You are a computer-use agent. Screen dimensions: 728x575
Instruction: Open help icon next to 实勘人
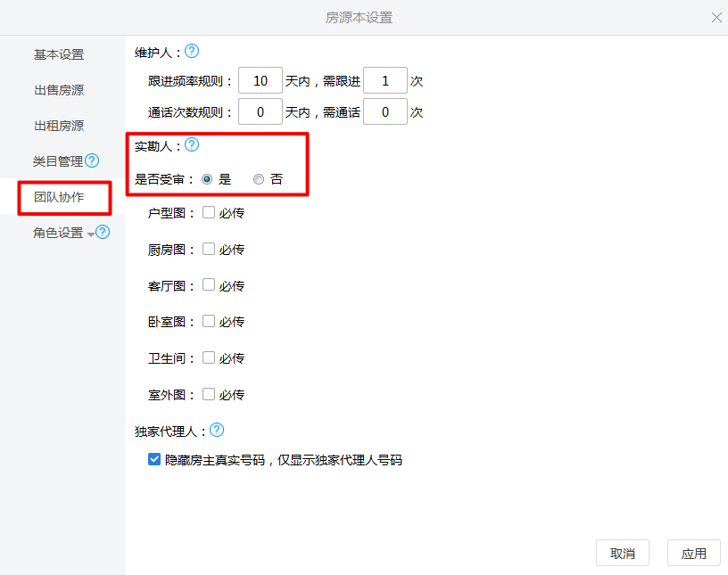pyautogui.click(x=192, y=144)
